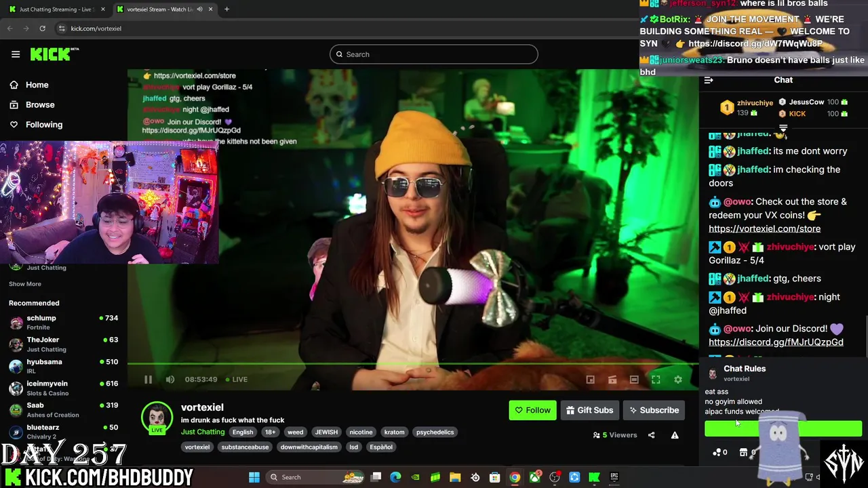Select the 18+ tag
Viewport: 868px width, 488px height.
pyautogui.click(x=270, y=432)
